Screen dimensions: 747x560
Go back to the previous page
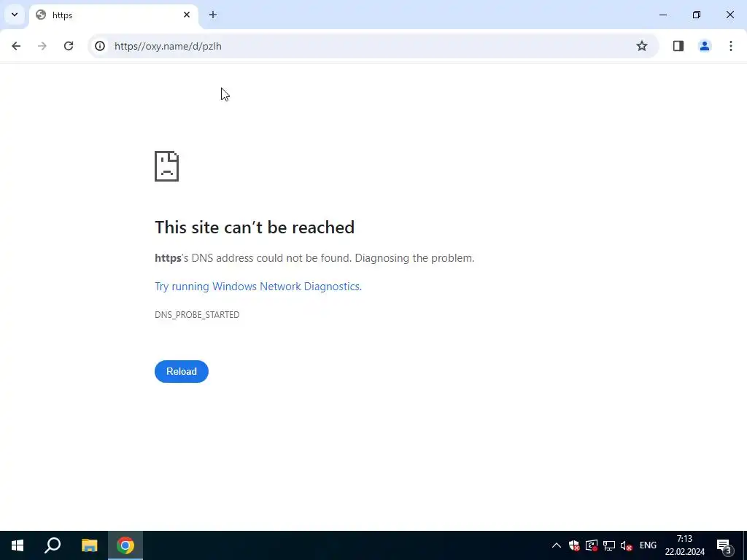(16, 46)
